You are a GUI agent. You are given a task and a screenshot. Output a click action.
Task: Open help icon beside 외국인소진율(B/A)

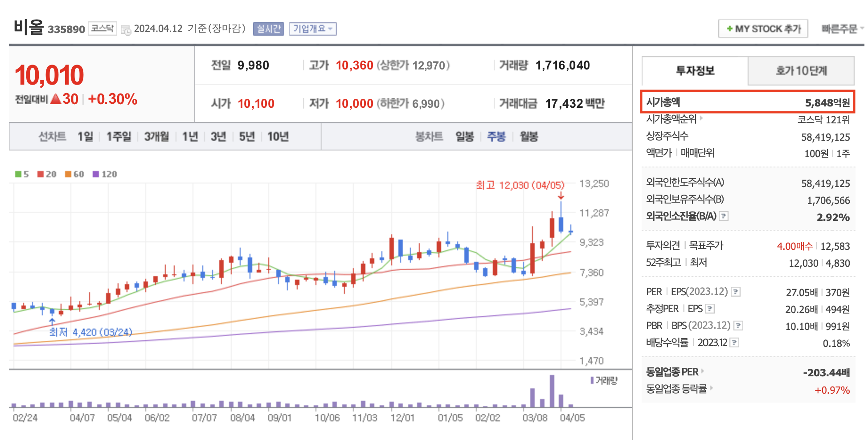pyautogui.click(x=723, y=216)
